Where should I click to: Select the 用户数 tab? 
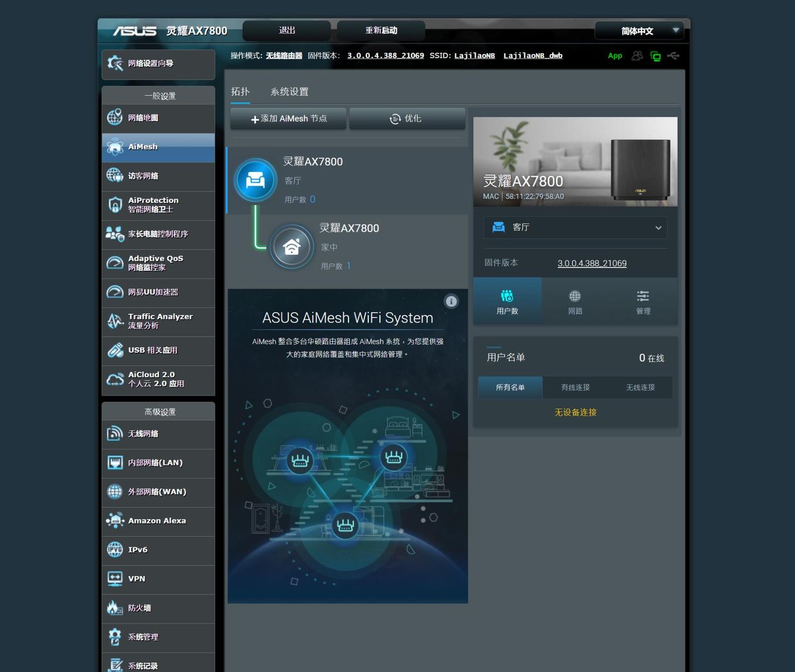pyautogui.click(x=507, y=301)
